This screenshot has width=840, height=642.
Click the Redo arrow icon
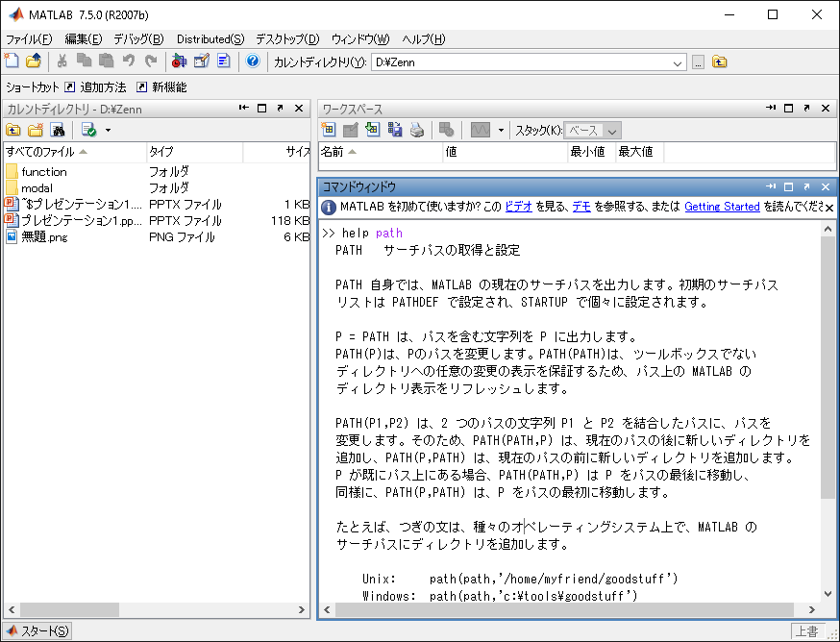coord(151,62)
